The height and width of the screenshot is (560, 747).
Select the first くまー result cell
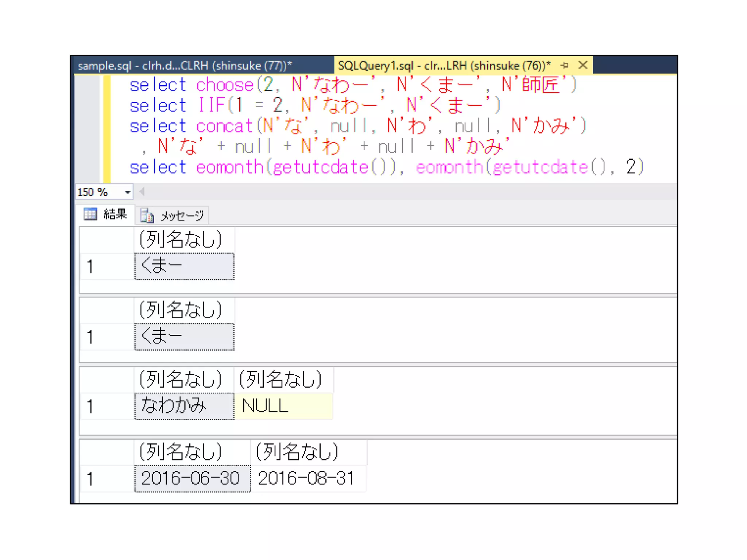click(184, 266)
